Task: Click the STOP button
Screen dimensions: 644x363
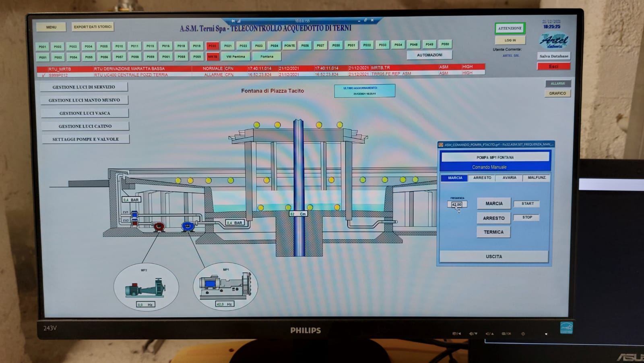Action: pyautogui.click(x=527, y=218)
